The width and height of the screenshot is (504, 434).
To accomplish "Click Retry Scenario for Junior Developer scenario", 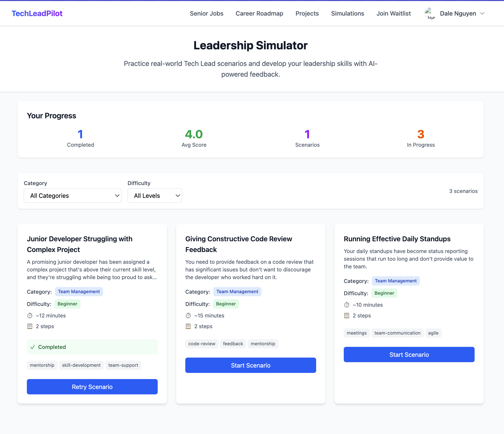I will [x=92, y=387].
